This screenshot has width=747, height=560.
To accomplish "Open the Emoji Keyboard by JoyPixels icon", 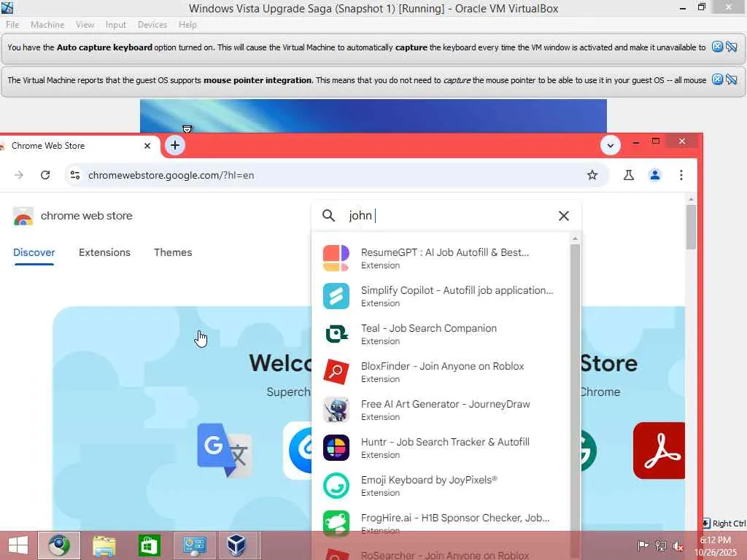I will (336, 486).
